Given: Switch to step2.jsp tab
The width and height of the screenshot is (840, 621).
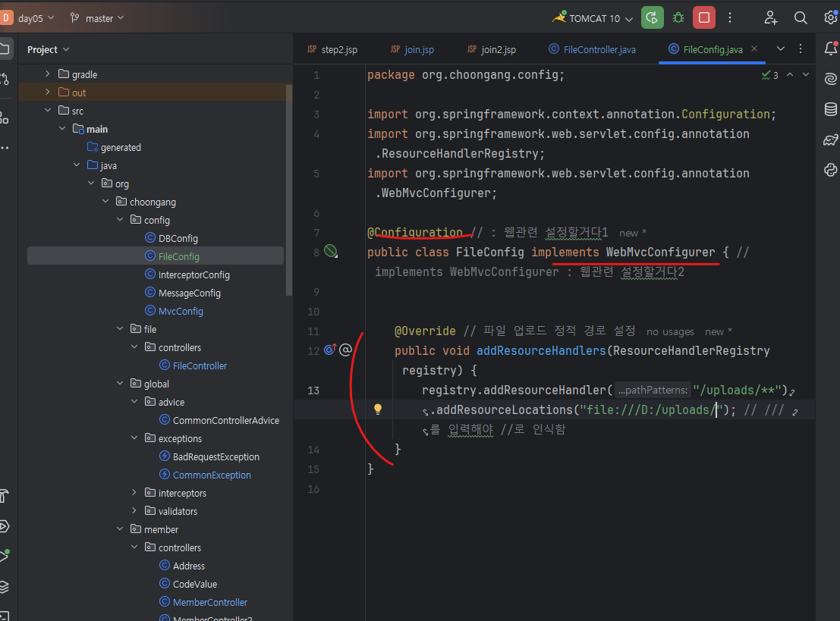Looking at the screenshot, I should click(x=332, y=49).
